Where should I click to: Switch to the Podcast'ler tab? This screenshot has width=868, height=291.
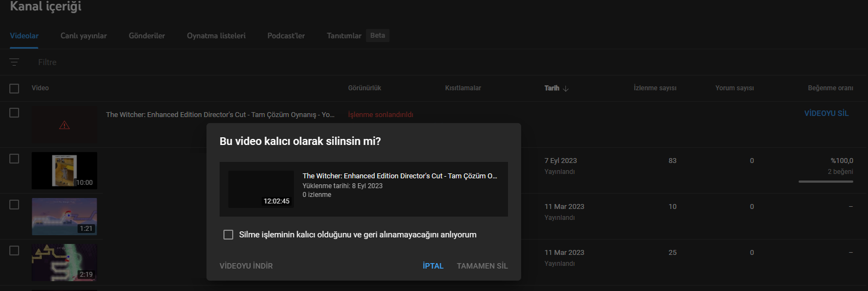(286, 36)
